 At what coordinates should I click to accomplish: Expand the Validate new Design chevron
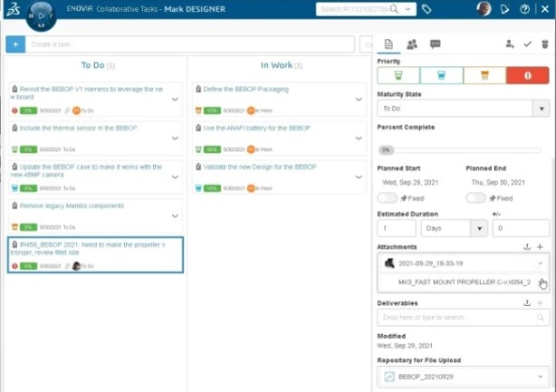[x=359, y=177]
